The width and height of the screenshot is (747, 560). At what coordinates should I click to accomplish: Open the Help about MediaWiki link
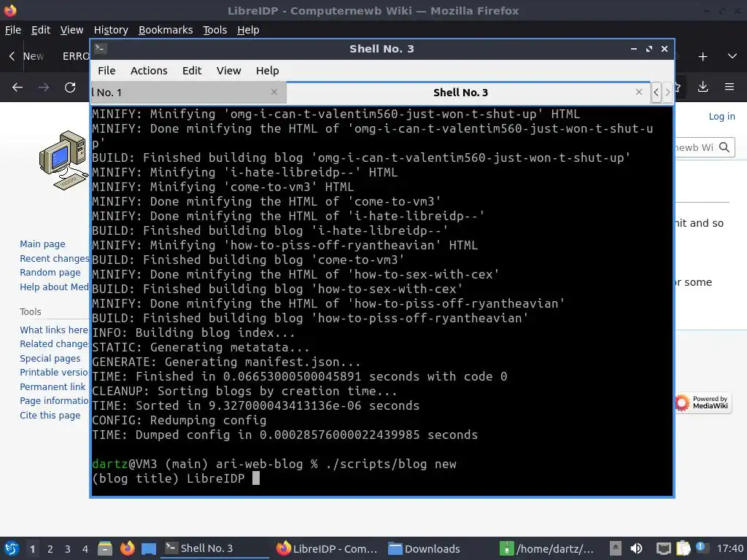[x=54, y=287]
